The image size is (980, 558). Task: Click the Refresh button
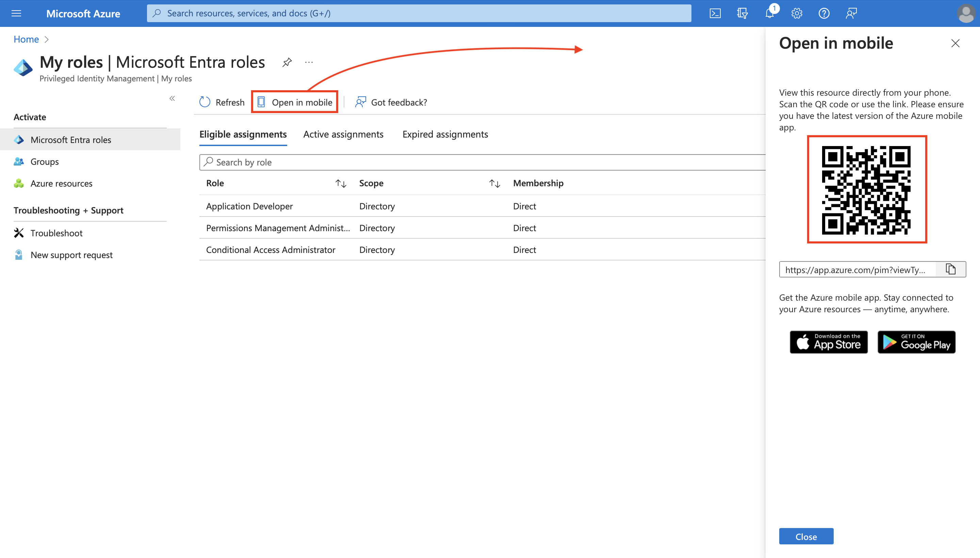[x=222, y=102]
